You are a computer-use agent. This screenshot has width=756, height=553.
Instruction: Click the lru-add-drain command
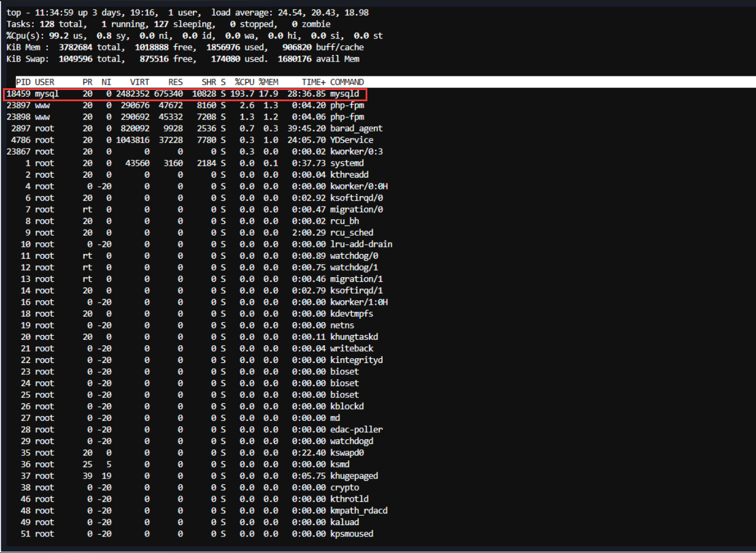[x=361, y=244]
